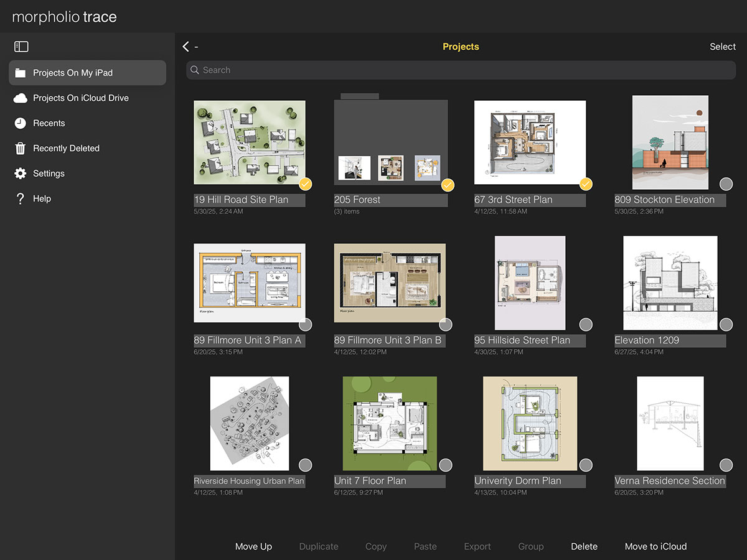
Task: Tap Select in the top right
Action: click(722, 47)
